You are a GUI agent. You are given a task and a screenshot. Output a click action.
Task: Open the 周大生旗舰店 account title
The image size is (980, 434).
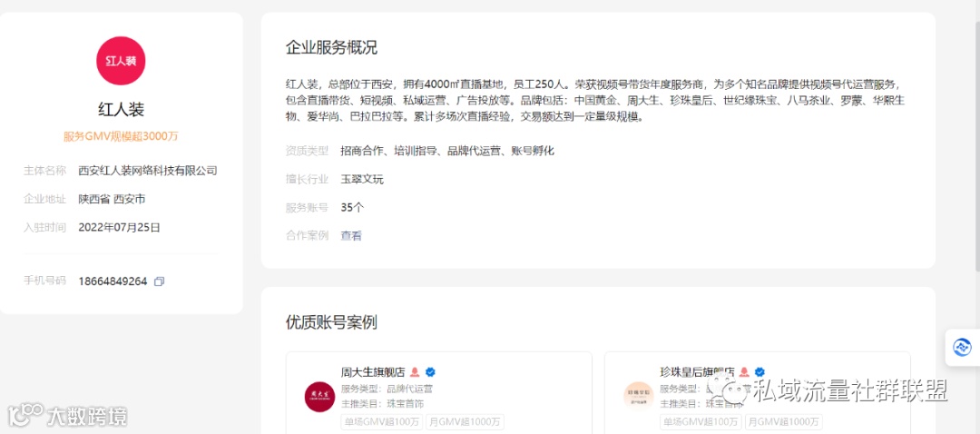[x=373, y=372]
